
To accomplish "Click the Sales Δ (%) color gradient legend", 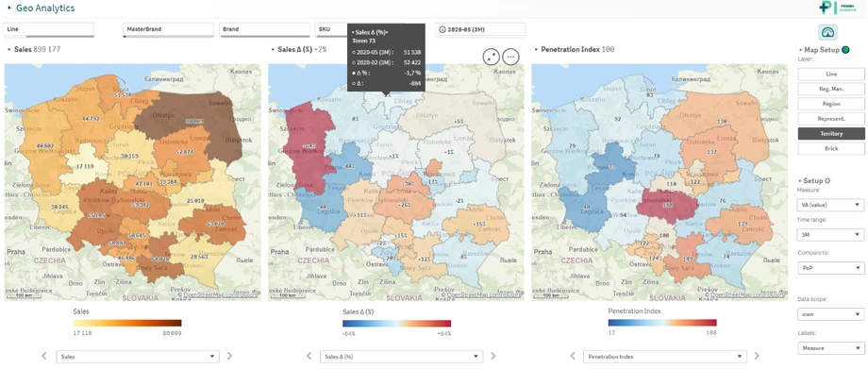I will coord(396,323).
